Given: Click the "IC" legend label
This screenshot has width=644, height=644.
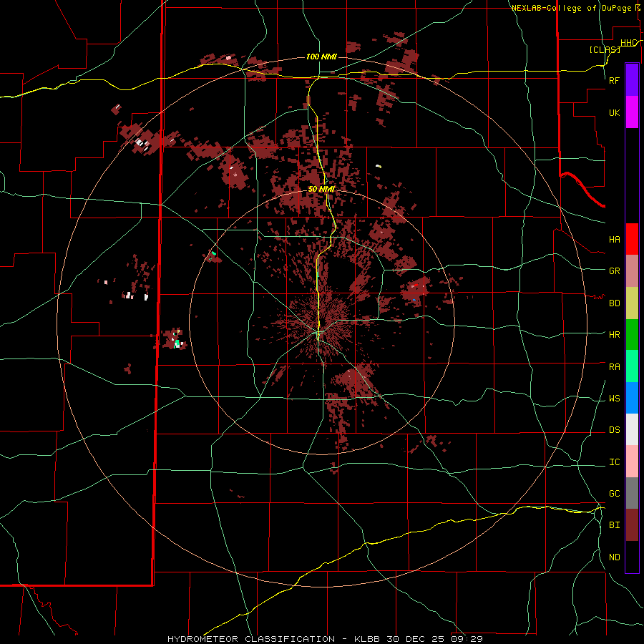Looking at the screenshot, I should (614, 462).
